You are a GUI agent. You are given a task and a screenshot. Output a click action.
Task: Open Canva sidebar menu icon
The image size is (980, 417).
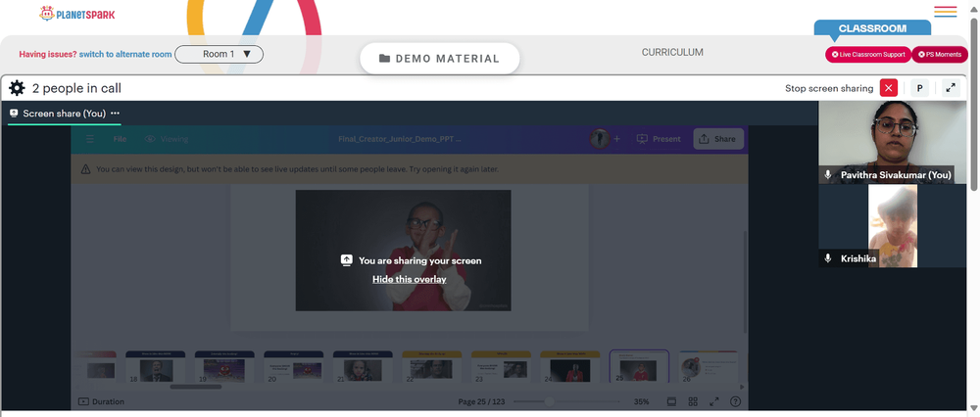(90, 139)
